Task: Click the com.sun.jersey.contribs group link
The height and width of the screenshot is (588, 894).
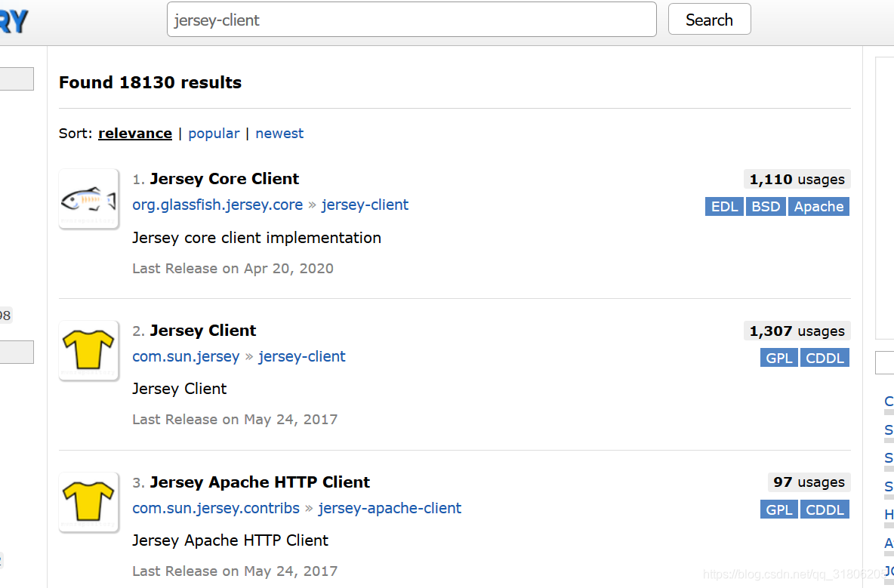Action: 216,508
